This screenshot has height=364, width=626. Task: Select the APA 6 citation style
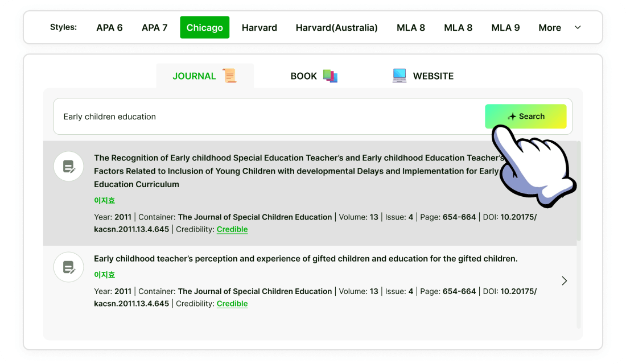[109, 27]
